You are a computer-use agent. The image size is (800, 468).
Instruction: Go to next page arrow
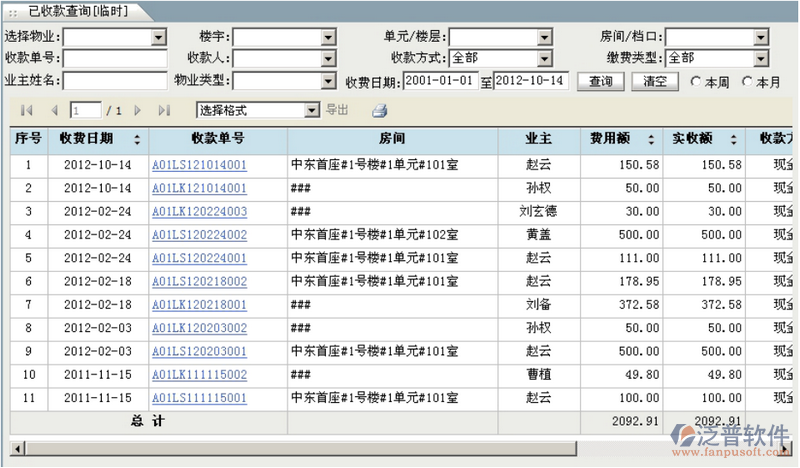[x=138, y=110]
